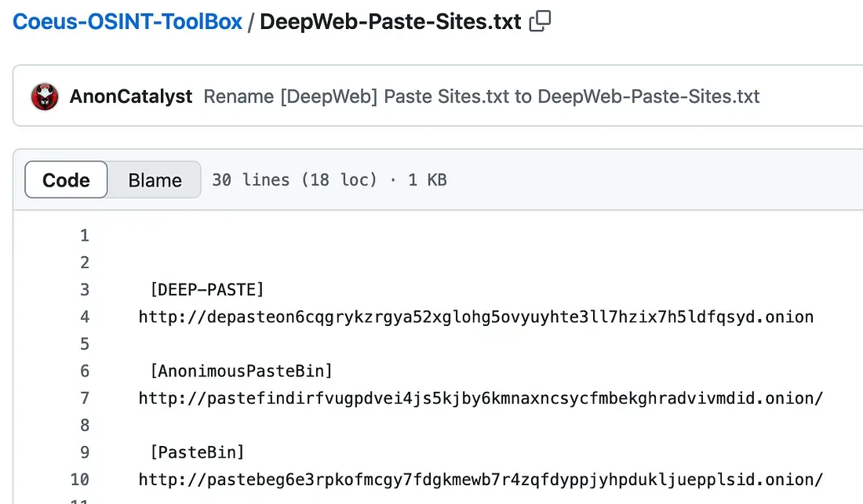The height and width of the screenshot is (504, 863).
Task: Select line number 5 in the gutter
Action: 85,344
